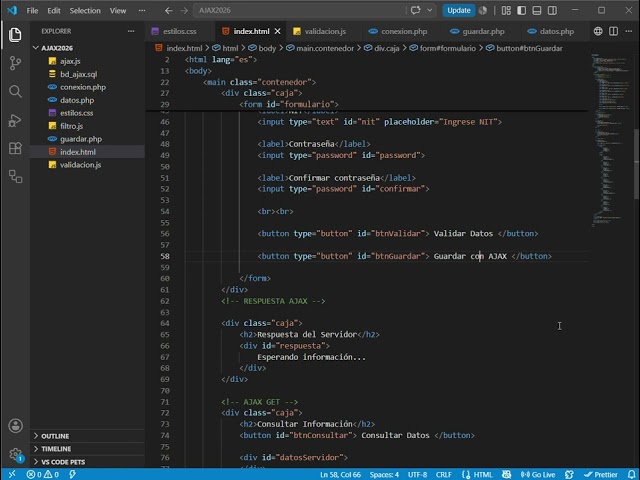
Task: Open notifications bell in status bar
Action: [631, 474]
